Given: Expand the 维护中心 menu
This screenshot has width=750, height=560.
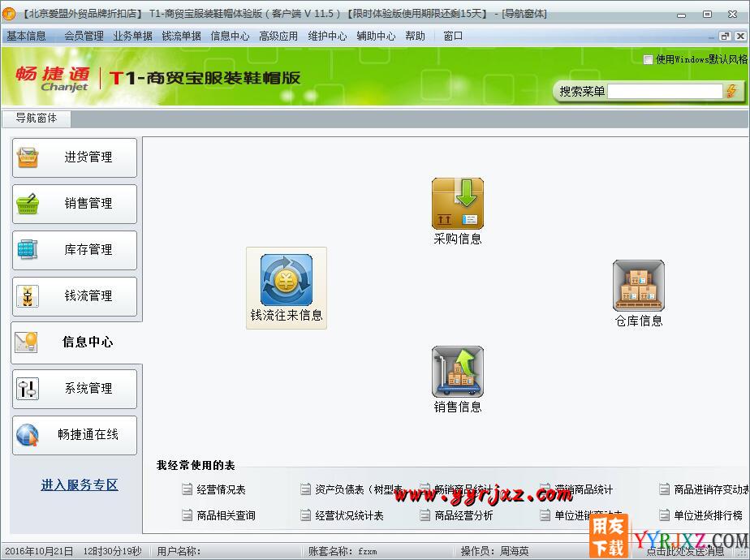Looking at the screenshot, I should click(x=327, y=36).
